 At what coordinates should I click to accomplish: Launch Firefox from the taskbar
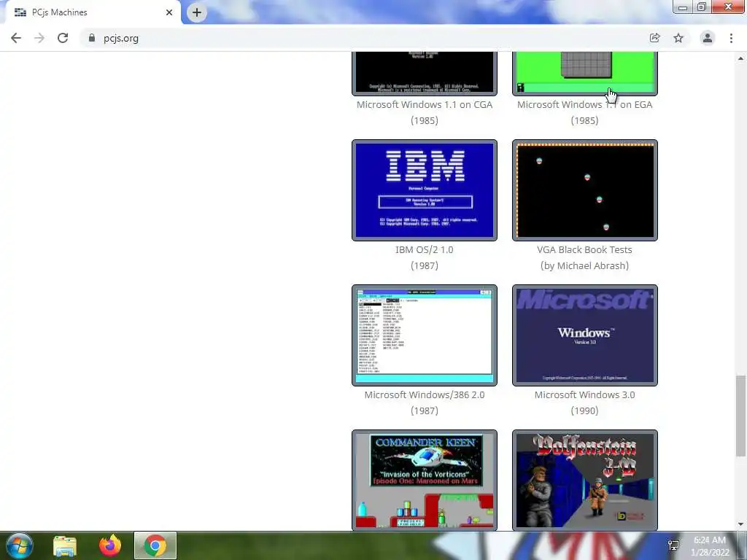click(x=110, y=546)
